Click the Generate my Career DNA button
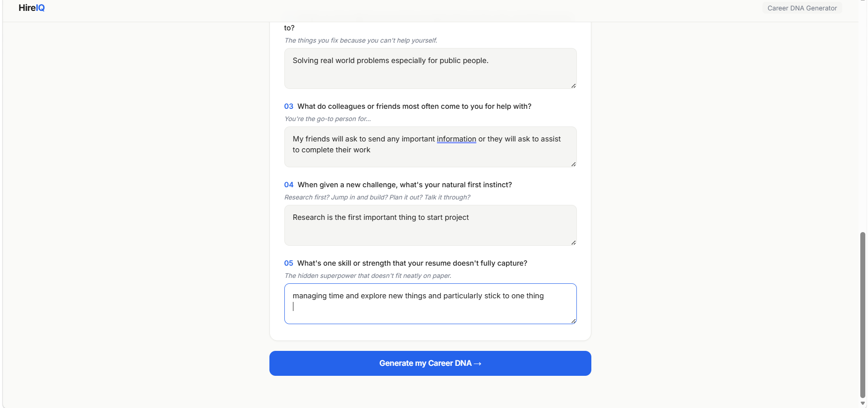The image size is (868, 408). pos(430,363)
